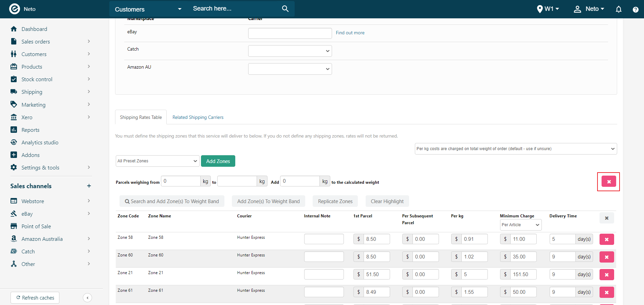Click the Add Zones button
This screenshot has width=644, height=305.
pos(218,161)
